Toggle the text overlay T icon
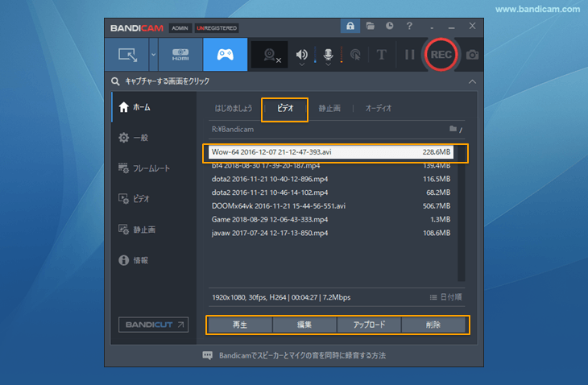 382,56
